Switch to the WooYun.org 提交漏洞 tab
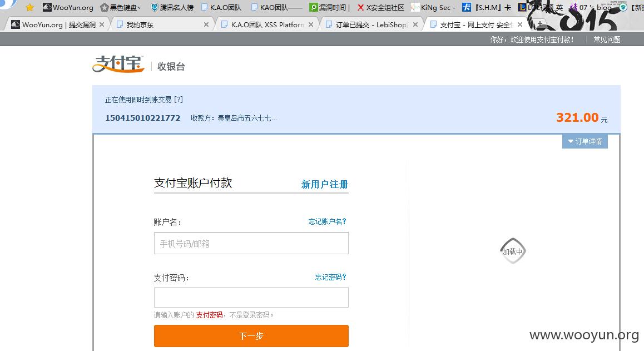 57,24
